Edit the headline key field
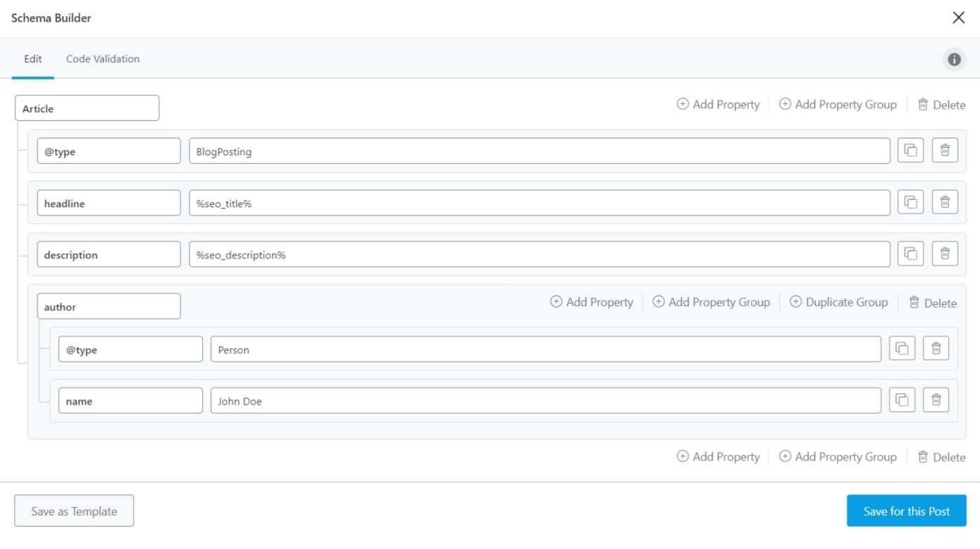 point(109,203)
